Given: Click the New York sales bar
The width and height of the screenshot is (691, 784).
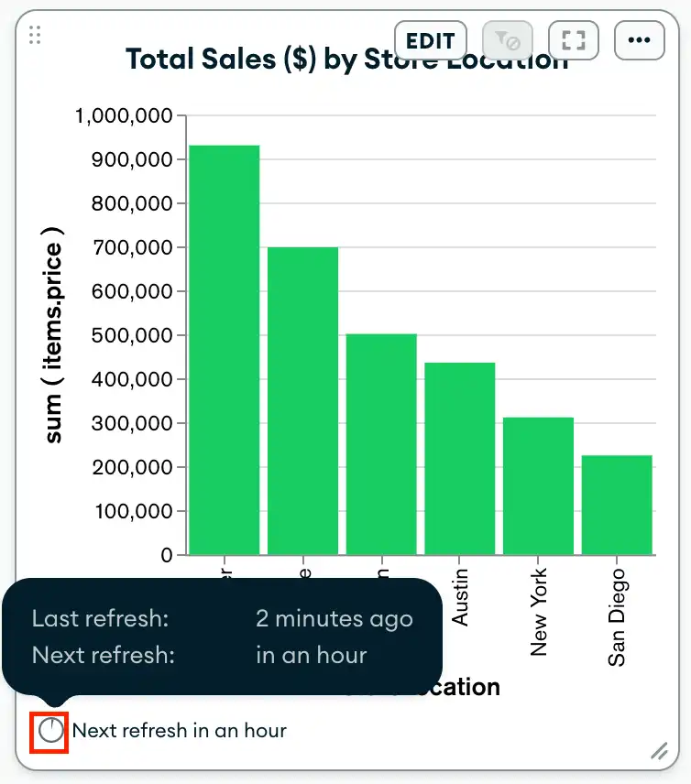Looking at the screenshot, I should click(x=538, y=485).
